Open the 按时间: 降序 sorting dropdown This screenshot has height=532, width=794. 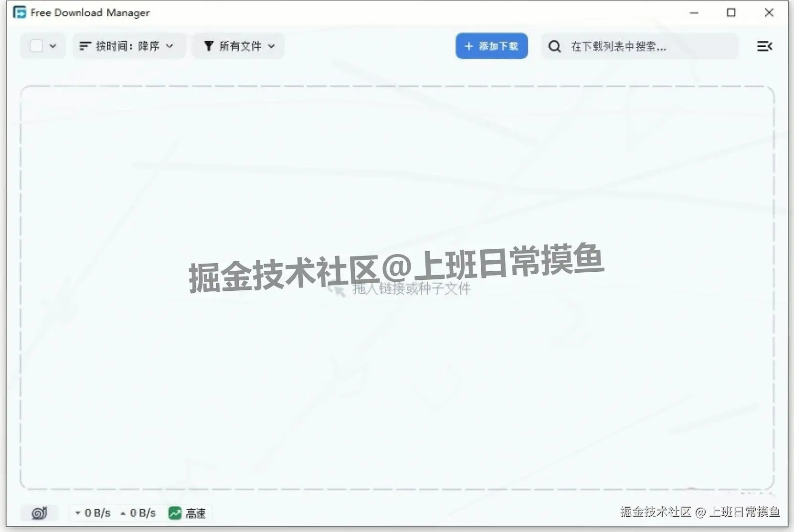coord(129,46)
